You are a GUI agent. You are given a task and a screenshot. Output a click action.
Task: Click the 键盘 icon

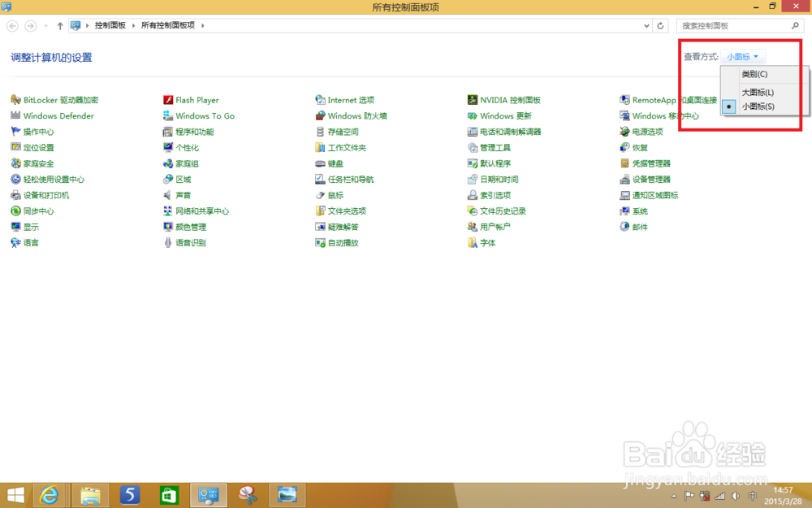pos(320,163)
